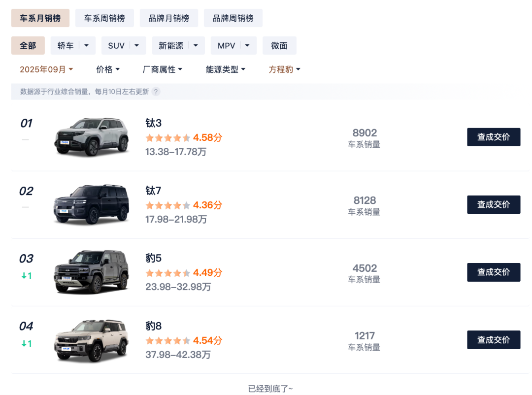
Task: Open the 轿车 dropdown arrow
Action: (87, 46)
